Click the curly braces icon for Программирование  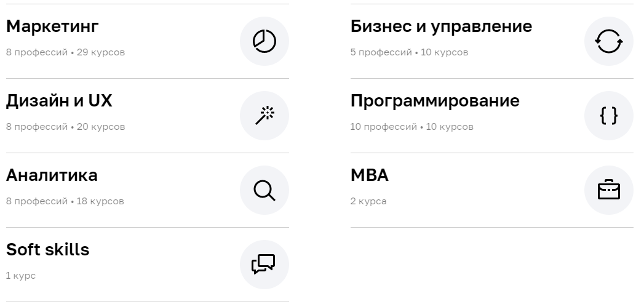tap(609, 116)
